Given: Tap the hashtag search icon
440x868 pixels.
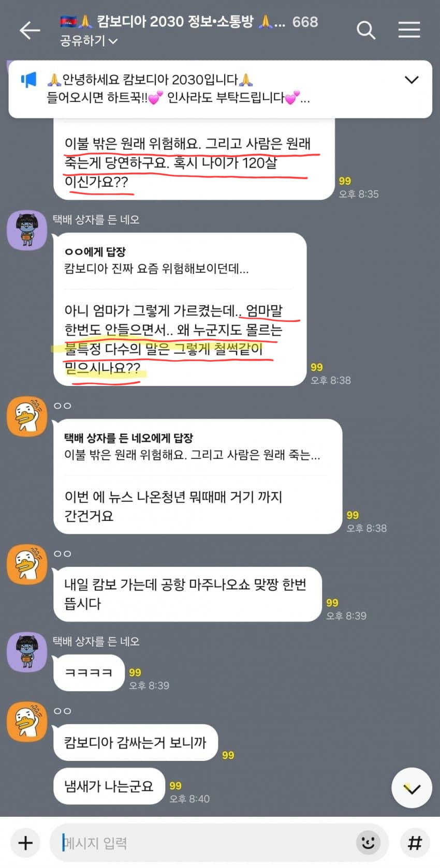Looking at the screenshot, I should [x=415, y=843].
